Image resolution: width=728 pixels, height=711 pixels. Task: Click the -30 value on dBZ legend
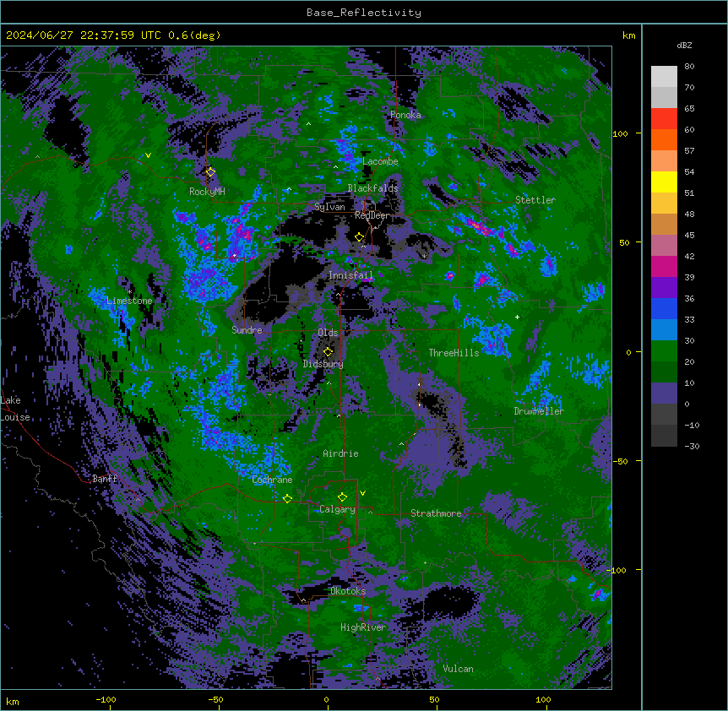[692, 447]
